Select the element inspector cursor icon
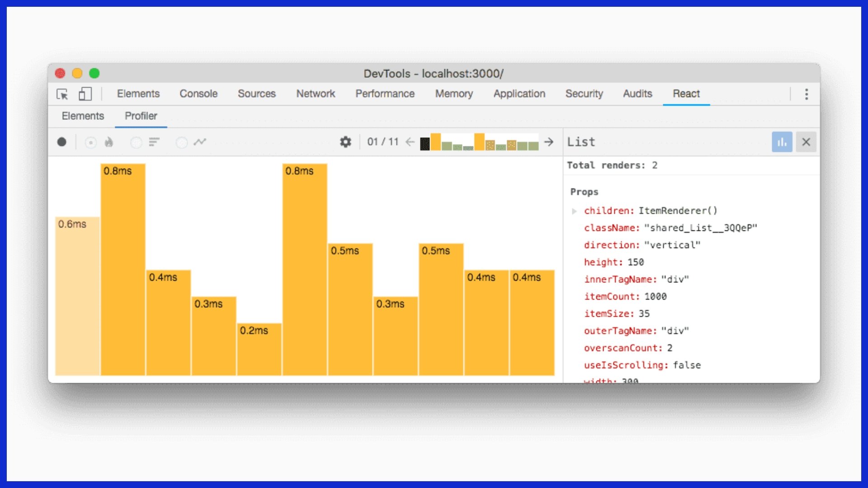The width and height of the screenshot is (868, 488). (62, 94)
